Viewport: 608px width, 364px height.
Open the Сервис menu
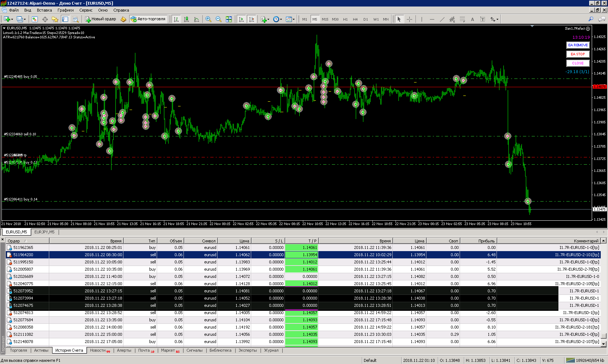click(86, 10)
